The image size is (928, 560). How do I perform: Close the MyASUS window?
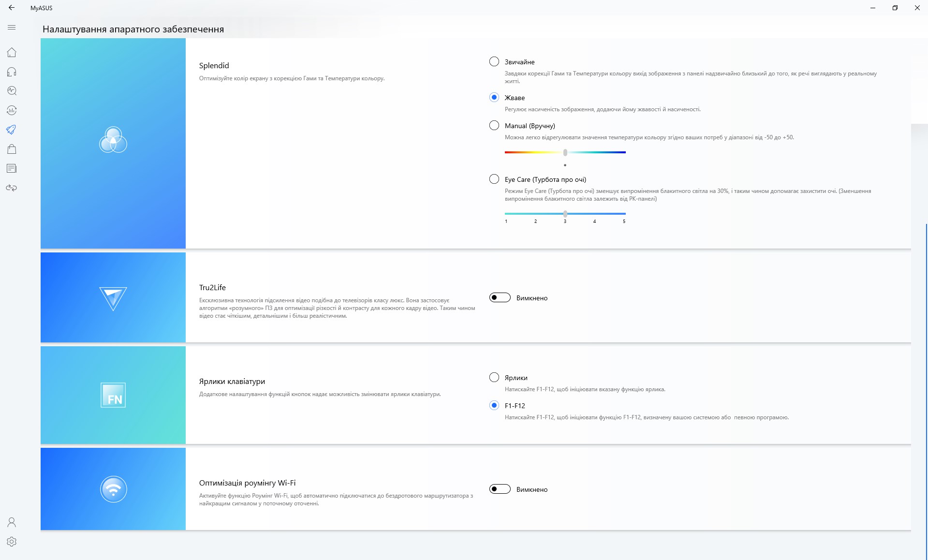pyautogui.click(x=917, y=8)
